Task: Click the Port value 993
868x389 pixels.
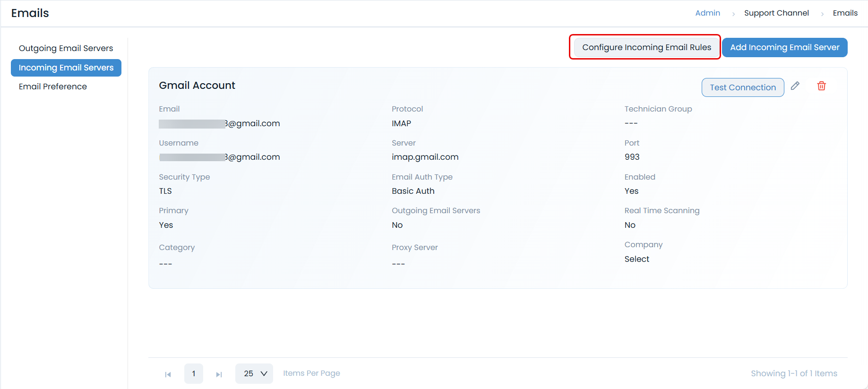Action: (632, 157)
